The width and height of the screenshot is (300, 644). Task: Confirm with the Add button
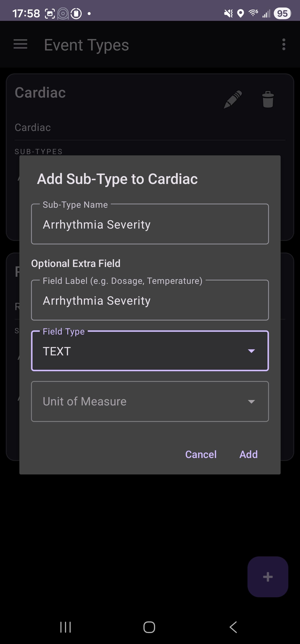coord(248,454)
